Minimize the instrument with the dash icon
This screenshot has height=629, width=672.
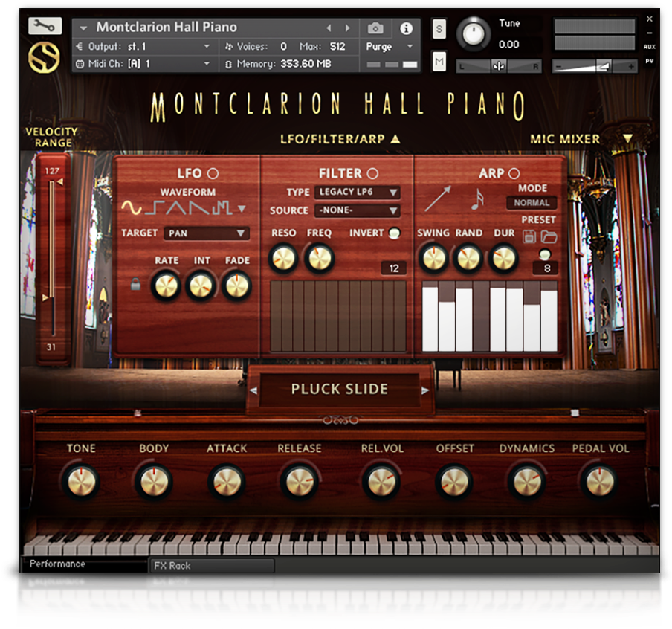tap(650, 33)
